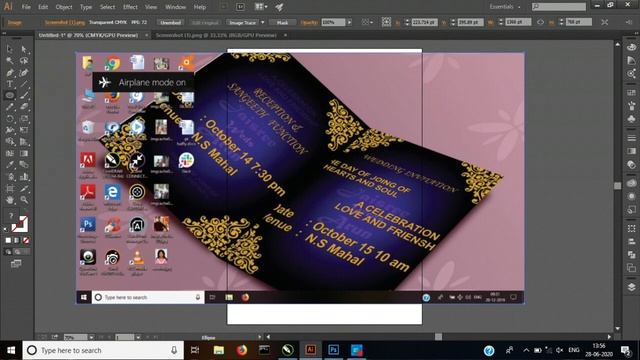This screenshot has height=360, width=640.
Task: Click the reference point locator grid
Action: 386,22
